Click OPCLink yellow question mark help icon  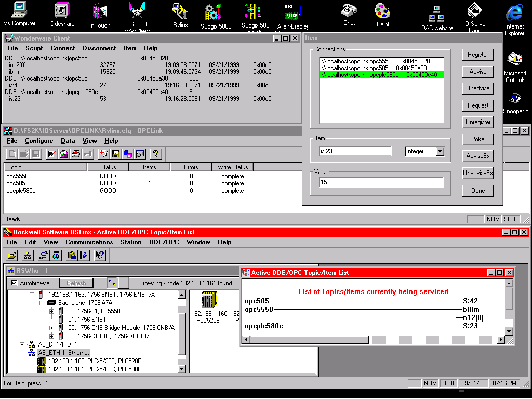pos(156,154)
